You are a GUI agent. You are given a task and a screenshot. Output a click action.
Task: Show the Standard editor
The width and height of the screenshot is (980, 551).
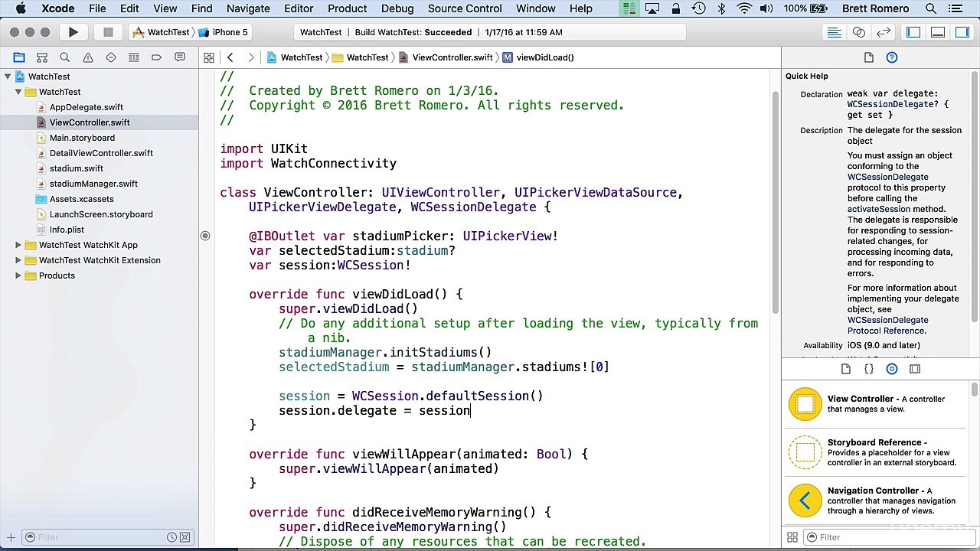click(x=835, y=32)
